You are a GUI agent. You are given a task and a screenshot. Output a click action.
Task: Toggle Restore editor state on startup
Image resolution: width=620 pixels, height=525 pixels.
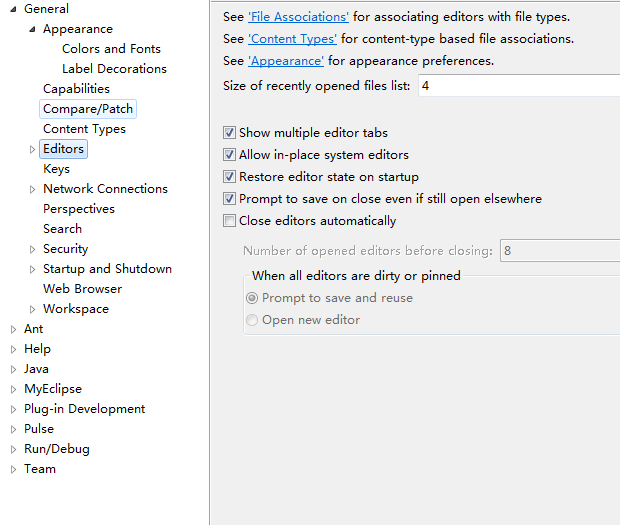pos(230,177)
